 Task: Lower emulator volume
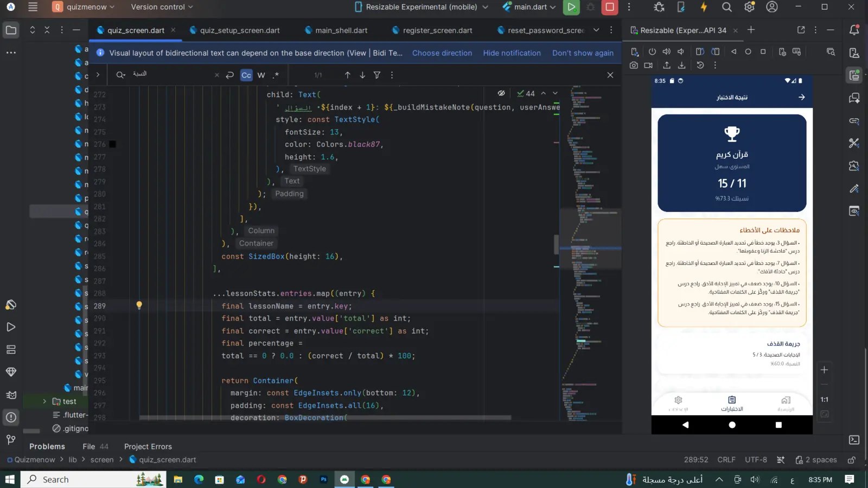point(681,52)
